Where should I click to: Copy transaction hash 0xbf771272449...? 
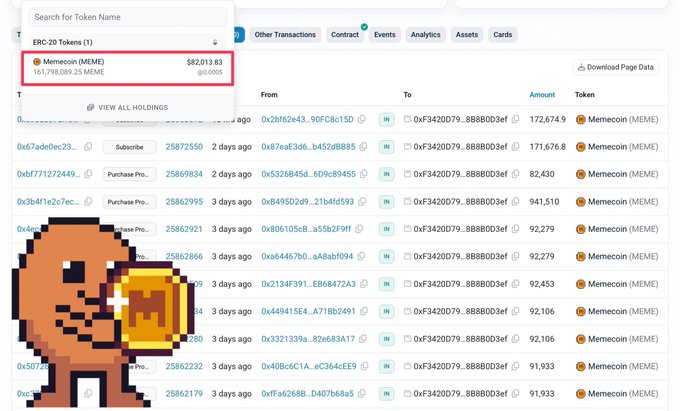click(88, 174)
